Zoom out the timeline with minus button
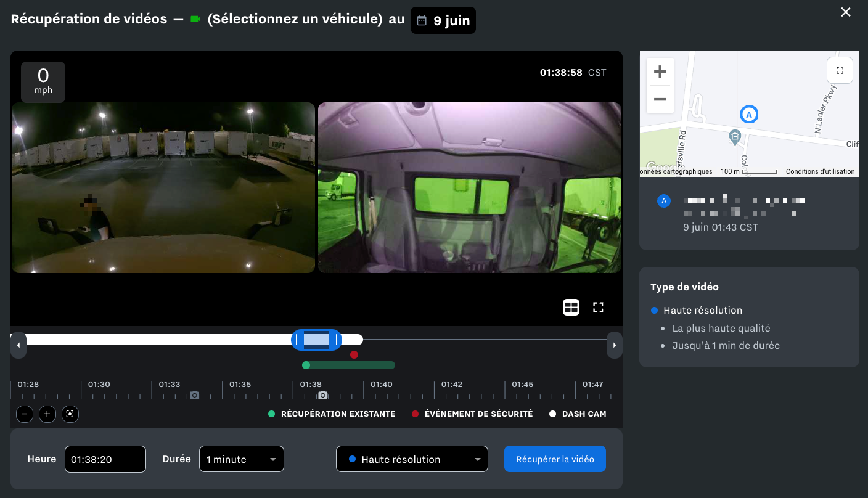The image size is (868, 498). (x=24, y=414)
